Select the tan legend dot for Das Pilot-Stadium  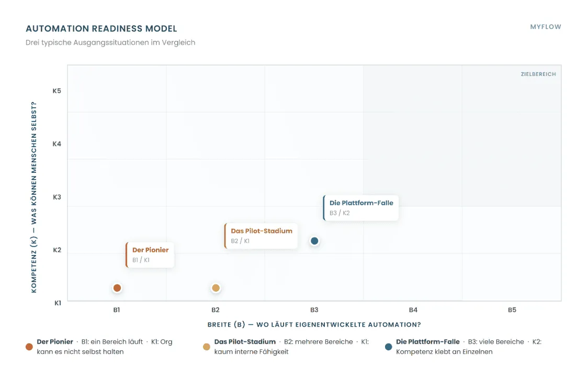pos(207,347)
